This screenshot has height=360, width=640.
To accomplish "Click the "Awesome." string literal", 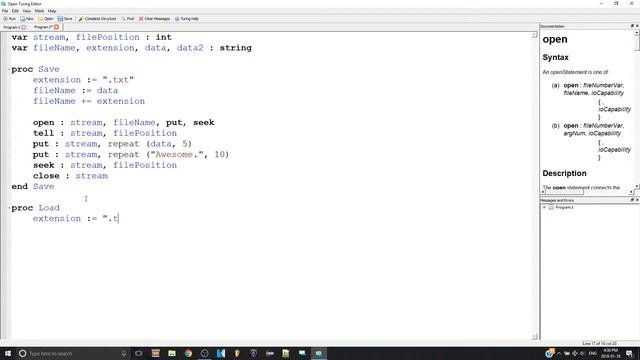I will coord(177,155).
